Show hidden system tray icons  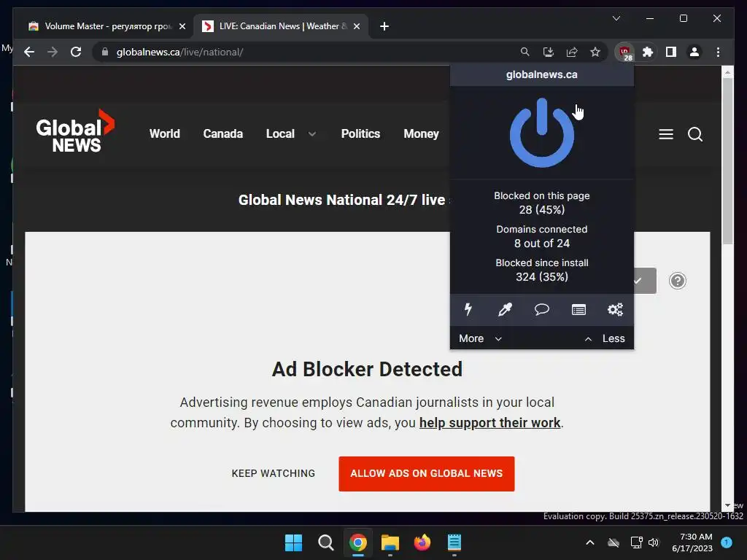click(589, 542)
